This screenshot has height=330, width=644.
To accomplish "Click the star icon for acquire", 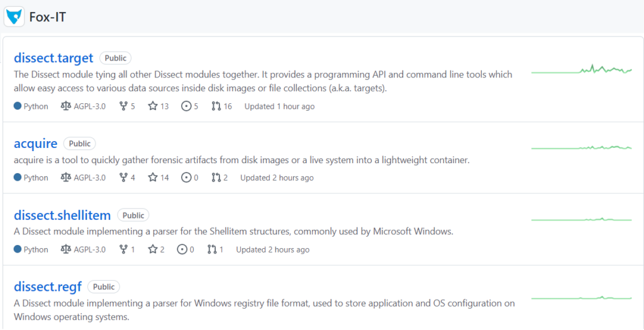I will [152, 178].
